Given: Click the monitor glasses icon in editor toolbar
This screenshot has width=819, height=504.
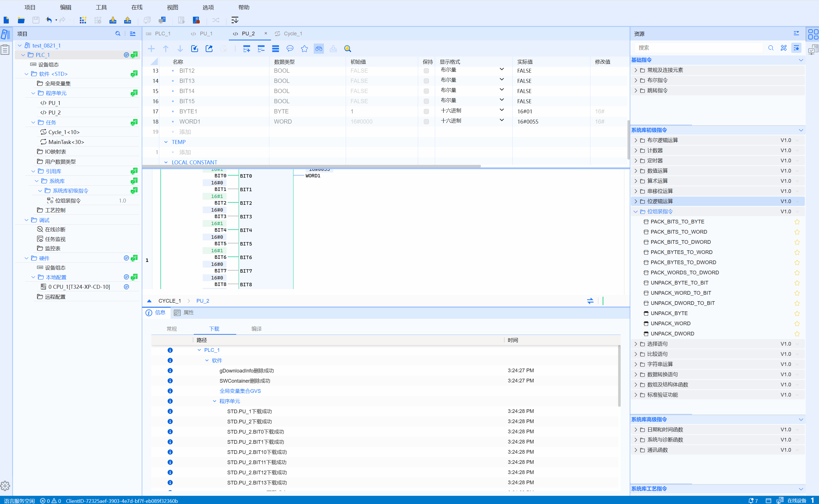Looking at the screenshot, I should click(x=319, y=49).
